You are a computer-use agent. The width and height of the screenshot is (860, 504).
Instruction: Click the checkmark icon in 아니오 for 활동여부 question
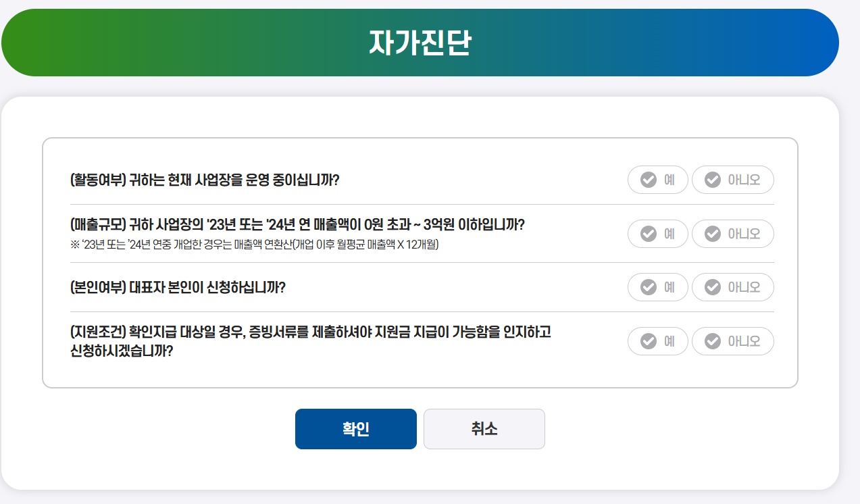713,180
